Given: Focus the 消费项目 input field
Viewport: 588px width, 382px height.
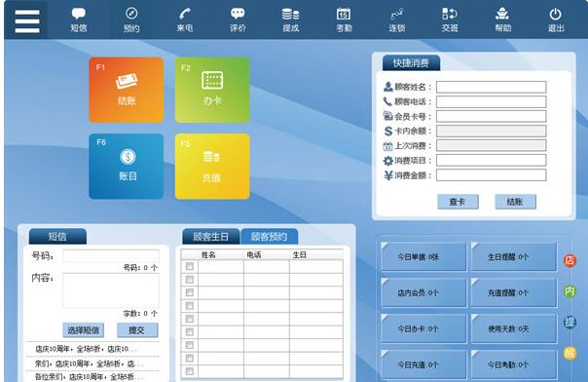Looking at the screenshot, I should [491, 160].
